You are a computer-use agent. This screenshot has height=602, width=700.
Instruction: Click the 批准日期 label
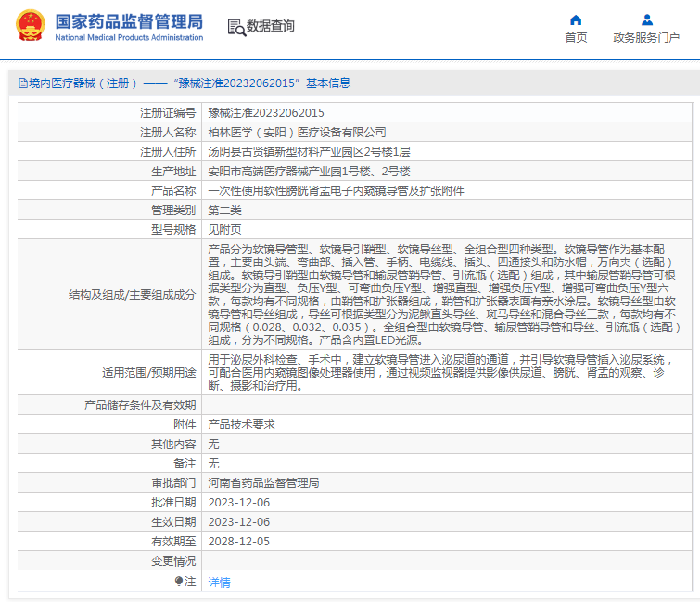tap(173, 503)
